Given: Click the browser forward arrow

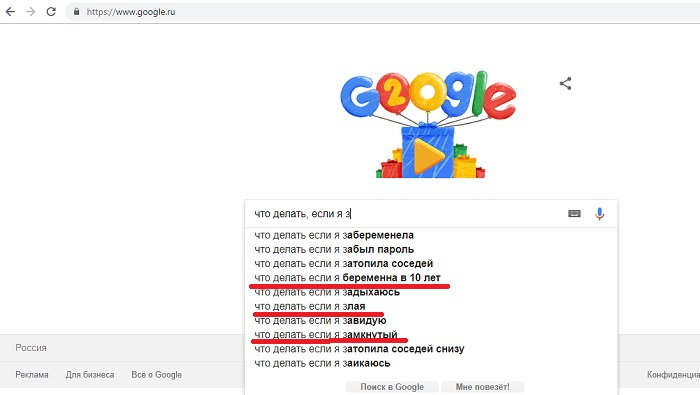Looking at the screenshot, I should (30, 12).
